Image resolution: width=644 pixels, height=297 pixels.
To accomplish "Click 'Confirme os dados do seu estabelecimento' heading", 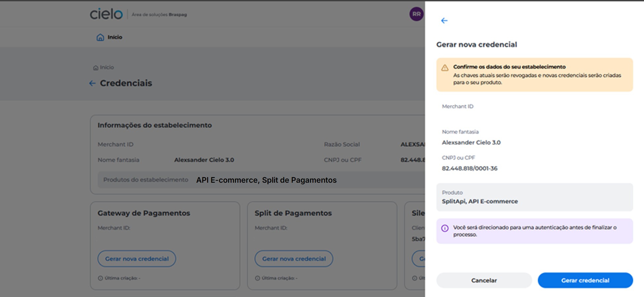I will coord(509,67).
